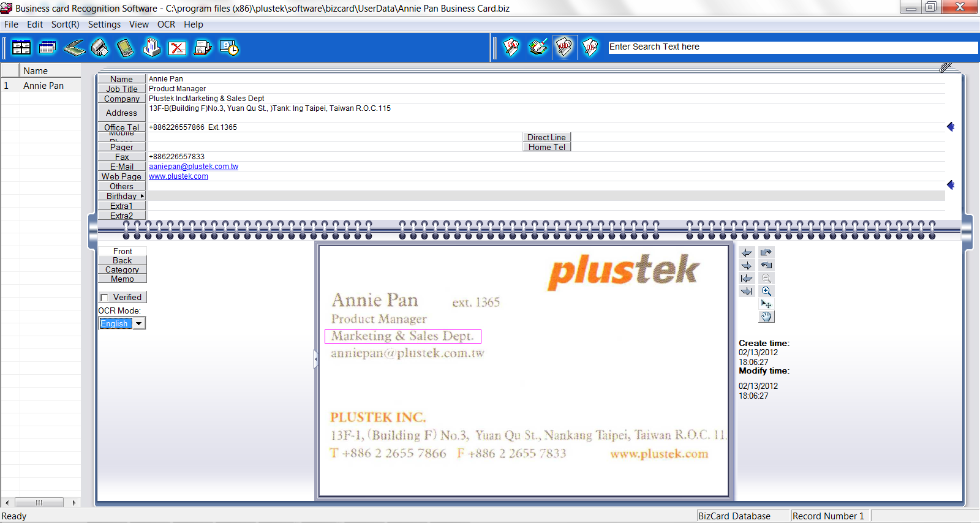The width and height of the screenshot is (980, 523).
Task: Click the Company field label
Action: (x=122, y=99)
